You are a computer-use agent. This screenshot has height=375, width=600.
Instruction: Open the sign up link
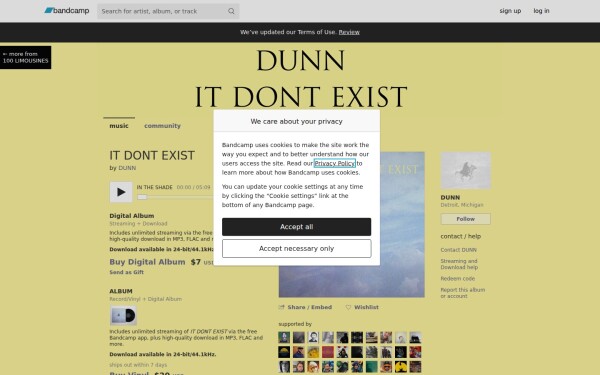tap(510, 11)
